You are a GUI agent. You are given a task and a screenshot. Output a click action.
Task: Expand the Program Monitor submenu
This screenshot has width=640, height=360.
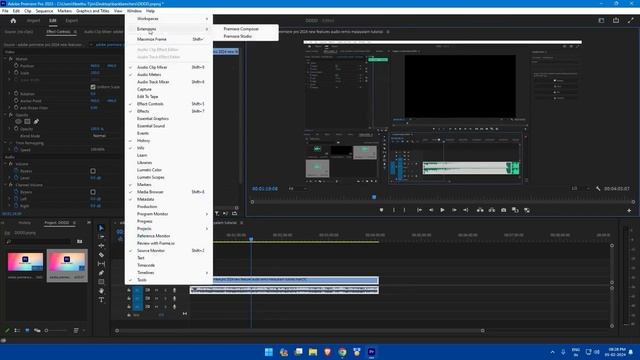tap(169, 214)
